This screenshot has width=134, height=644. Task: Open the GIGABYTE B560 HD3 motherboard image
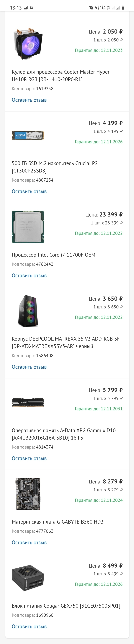point(28,494)
